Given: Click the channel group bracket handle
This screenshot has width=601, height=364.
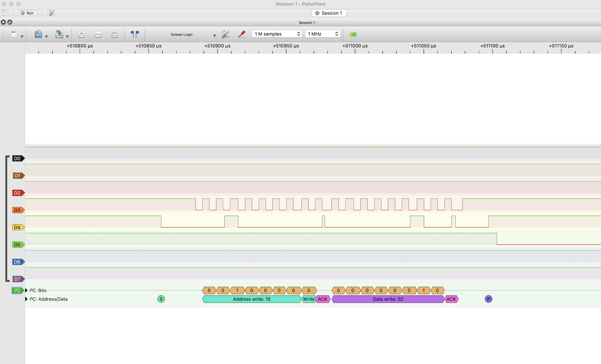Looking at the screenshot, I should click(x=7, y=219).
